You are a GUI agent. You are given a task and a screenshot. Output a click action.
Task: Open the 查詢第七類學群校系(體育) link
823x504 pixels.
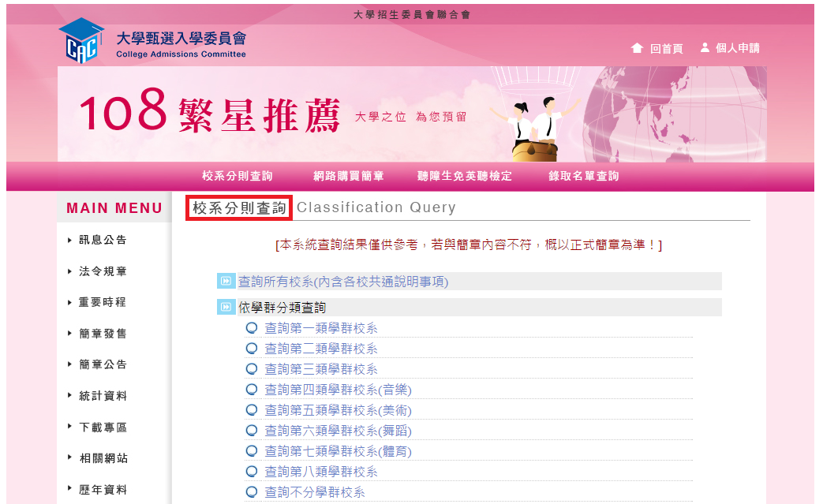click(x=338, y=451)
